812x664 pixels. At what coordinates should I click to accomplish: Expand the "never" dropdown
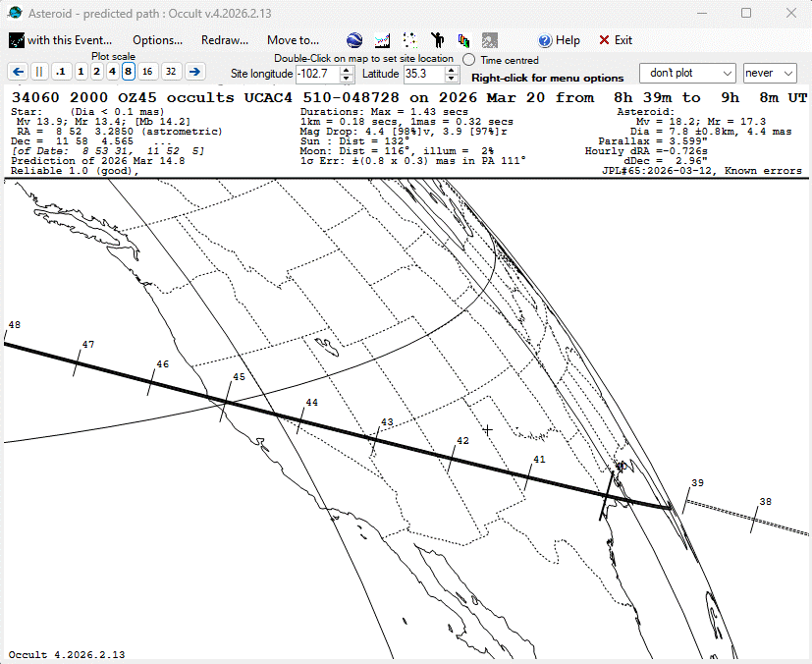[770, 74]
